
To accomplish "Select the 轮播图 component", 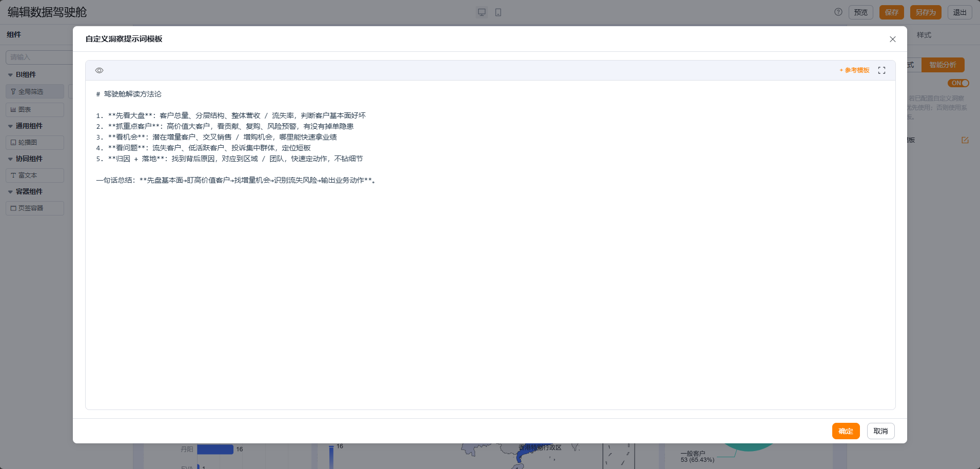I will pyautogui.click(x=35, y=142).
